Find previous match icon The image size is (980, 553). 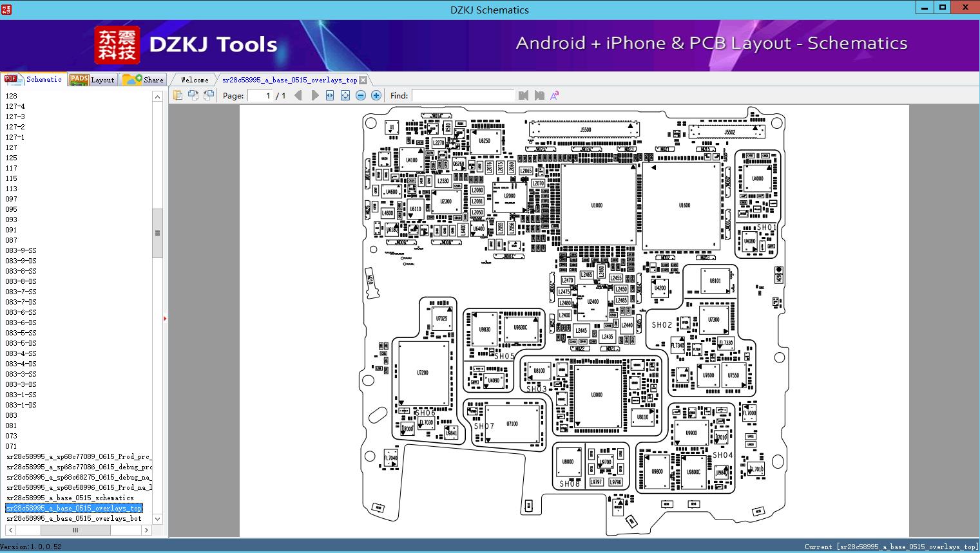tap(523, 95)
